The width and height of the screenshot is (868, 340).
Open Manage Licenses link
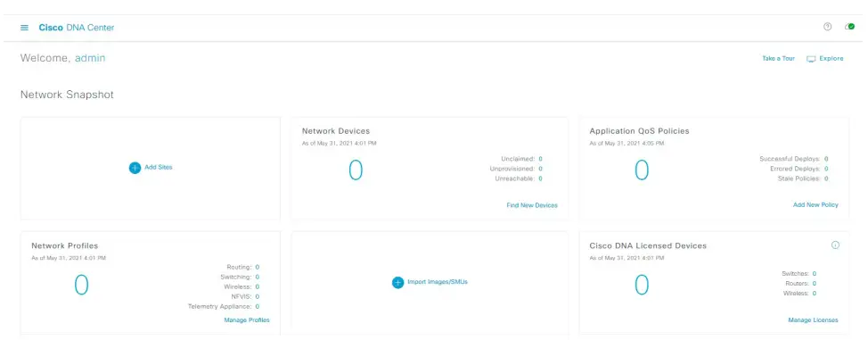(813, 320)
